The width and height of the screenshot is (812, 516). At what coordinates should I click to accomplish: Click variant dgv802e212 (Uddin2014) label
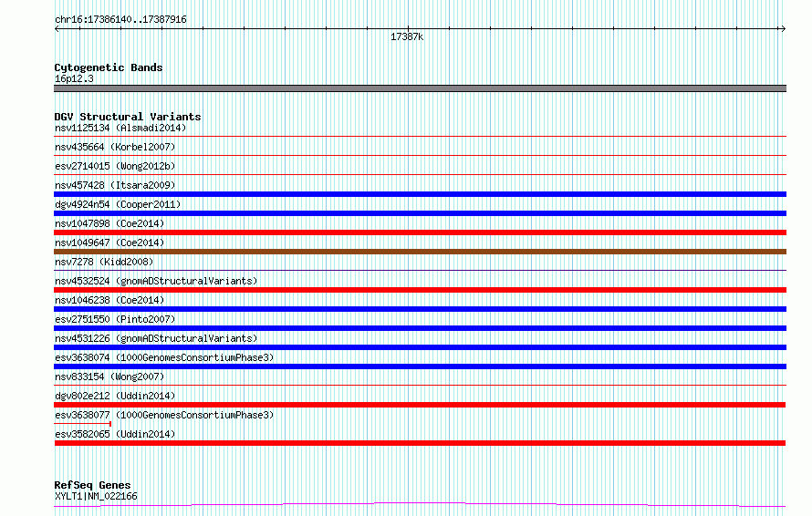[x=115, y=396]
